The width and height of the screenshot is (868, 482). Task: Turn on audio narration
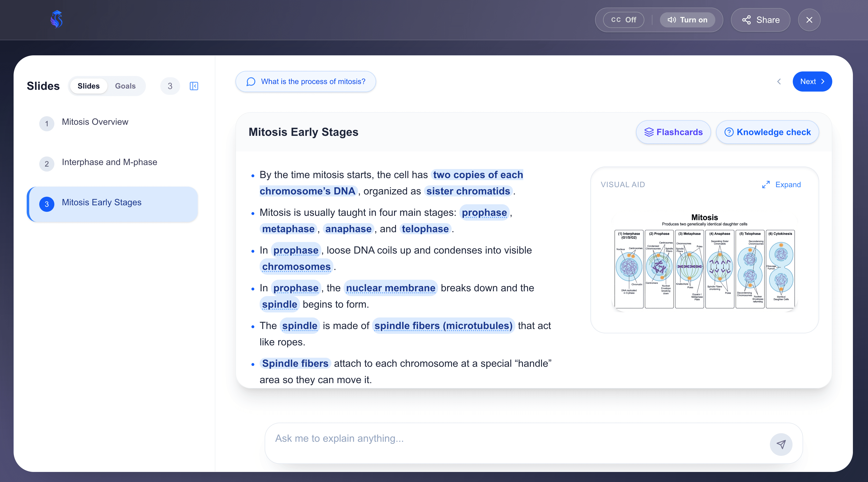(687, 20)
